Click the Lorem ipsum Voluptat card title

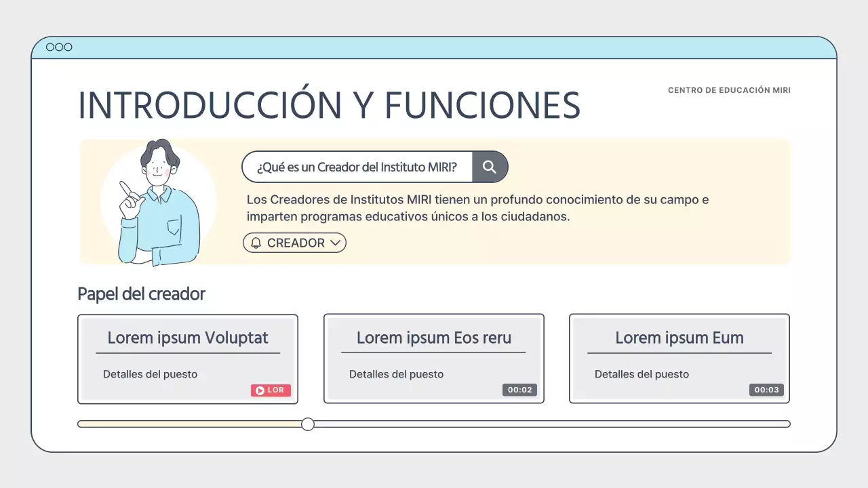[x=188, y=338]
